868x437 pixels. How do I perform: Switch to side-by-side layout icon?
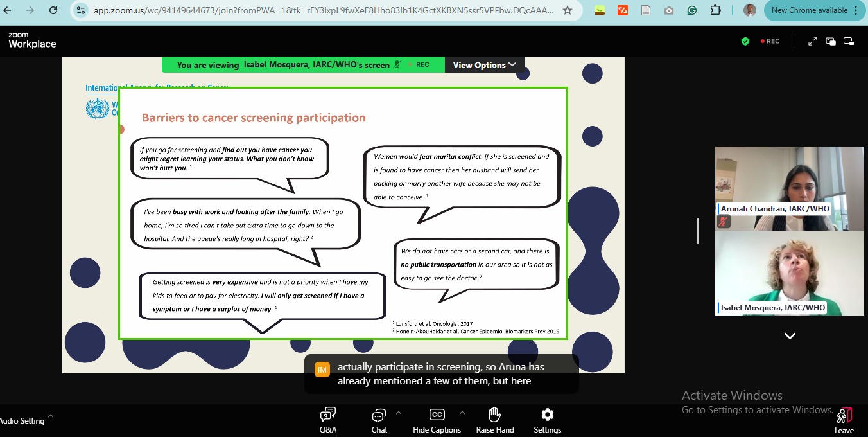(x=849, y=41)
